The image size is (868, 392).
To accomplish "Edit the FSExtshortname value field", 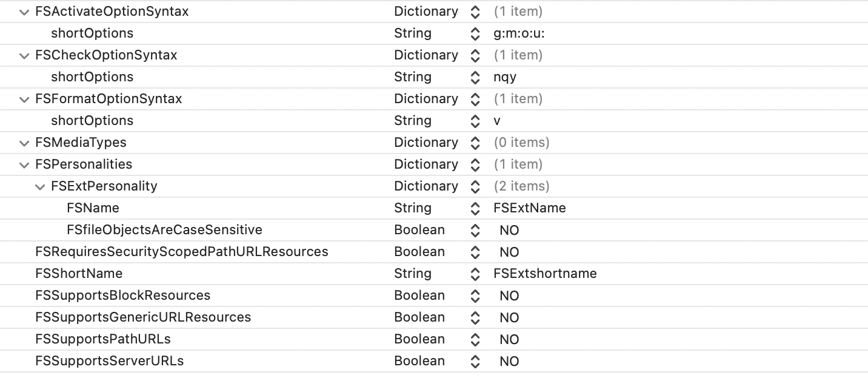I will [x=545, y=274].
